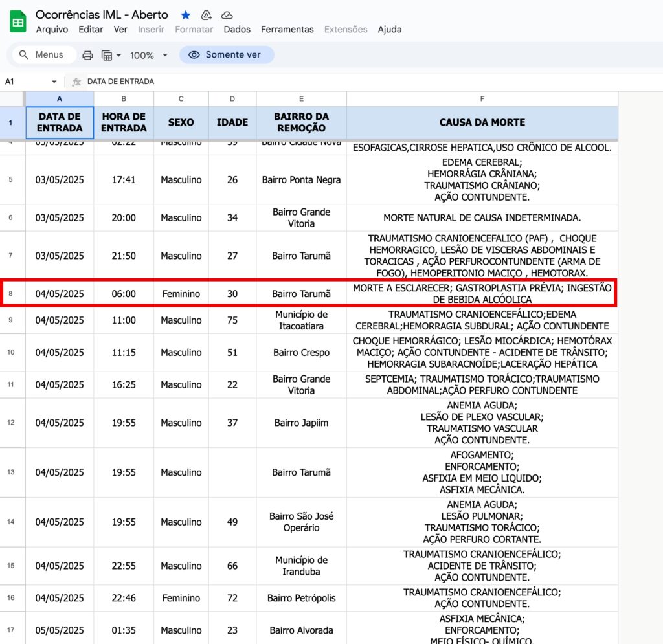The width and height of the screenshot is (663, 644).
Task: Select row 8 header number
Action: click(x=10, y=294)
